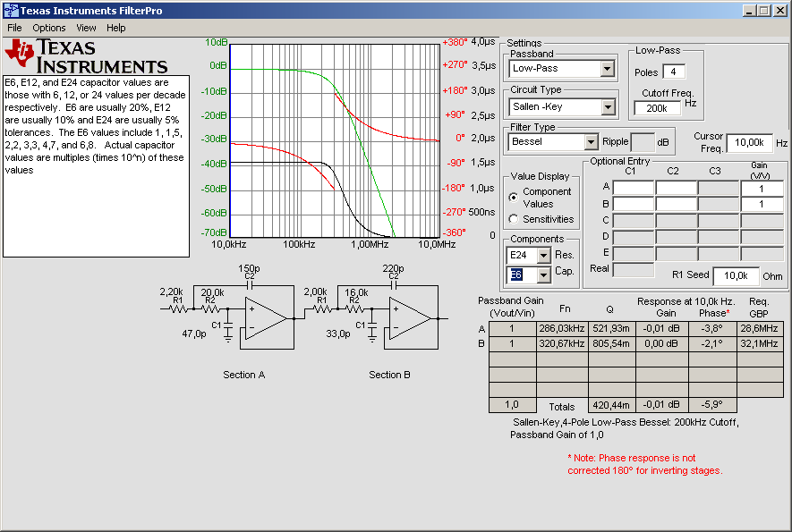Viewport: 792px width, 532px height.
Task: Click Optional Entry C2 field for row B
Action: click(x=677, y=204)
